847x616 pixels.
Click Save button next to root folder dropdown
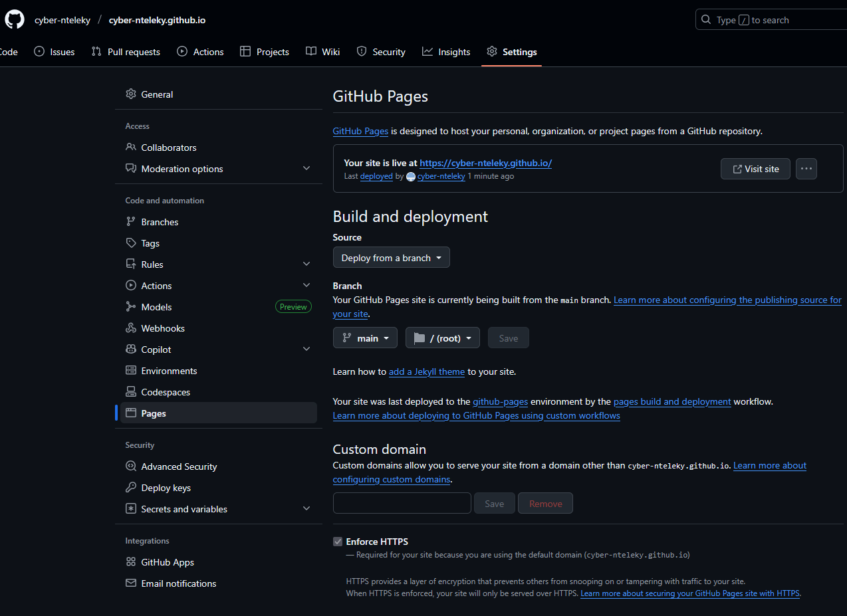(x=509, y=338)
